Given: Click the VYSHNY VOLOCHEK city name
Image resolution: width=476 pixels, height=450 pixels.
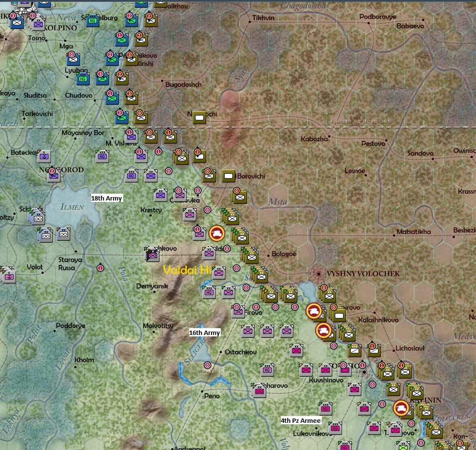Looking at the screenshot, I should [363, 274].
